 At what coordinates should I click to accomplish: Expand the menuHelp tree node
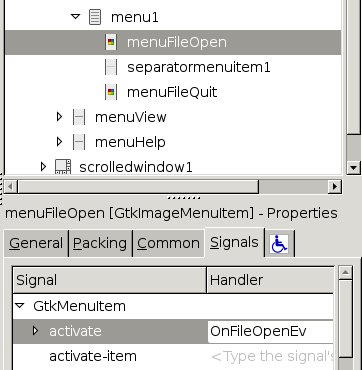(x=59, y=142)
